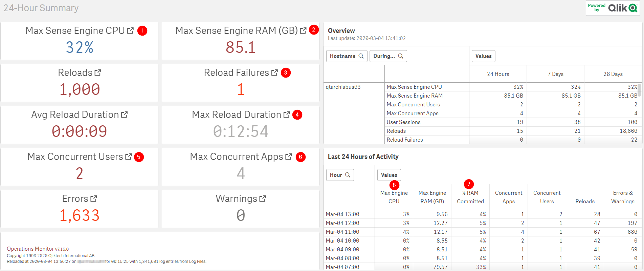This screenshot has width=644, height=271.
Task: Click the Values button in Last 24 Hours
Action: pyautogui.click(x=389, y=175)
